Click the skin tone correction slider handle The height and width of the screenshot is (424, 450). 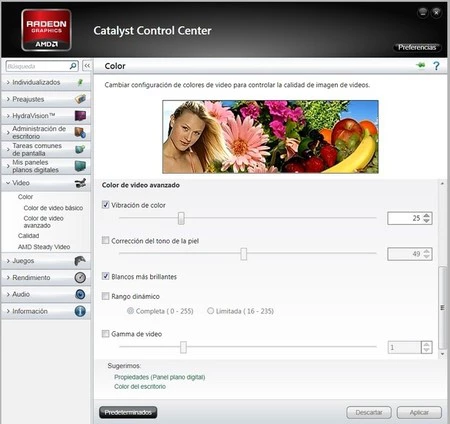click(244, 254)
